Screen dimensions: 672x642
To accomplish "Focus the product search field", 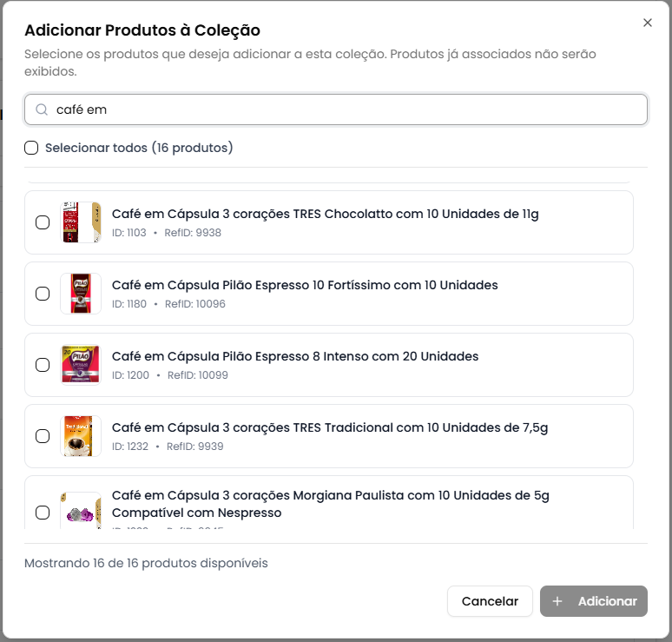I will [x=347, y=110].
